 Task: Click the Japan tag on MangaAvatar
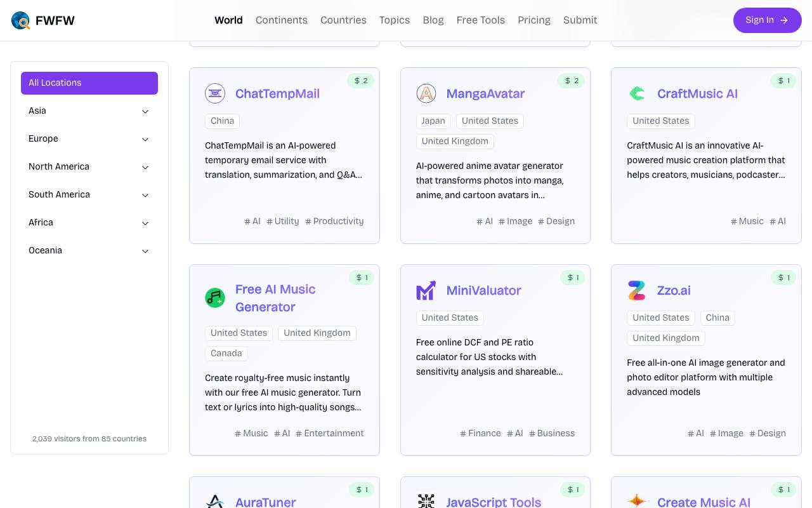coord(433,121)
